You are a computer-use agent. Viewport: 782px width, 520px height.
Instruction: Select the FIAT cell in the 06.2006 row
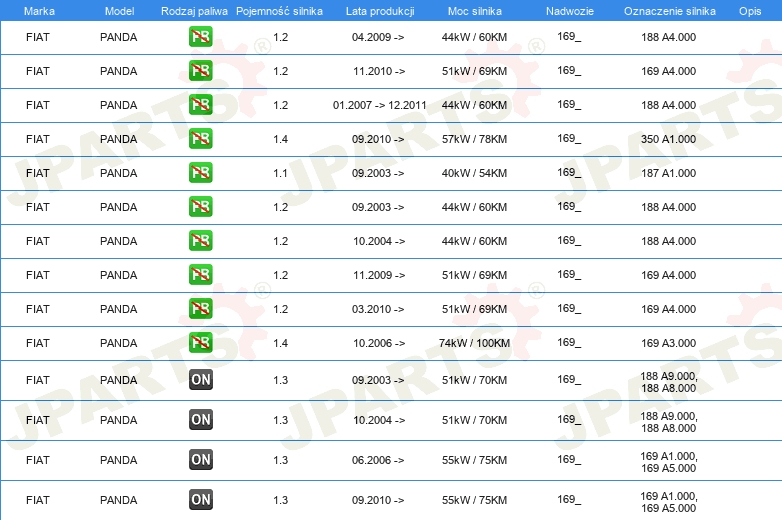coord(38,460)
